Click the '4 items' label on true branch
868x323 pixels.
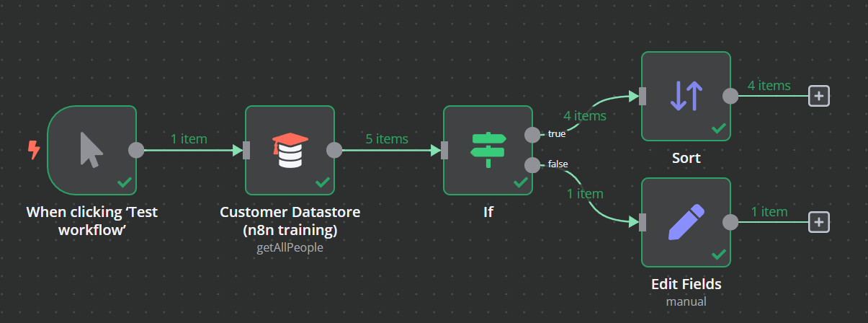(x=584, y=115)
